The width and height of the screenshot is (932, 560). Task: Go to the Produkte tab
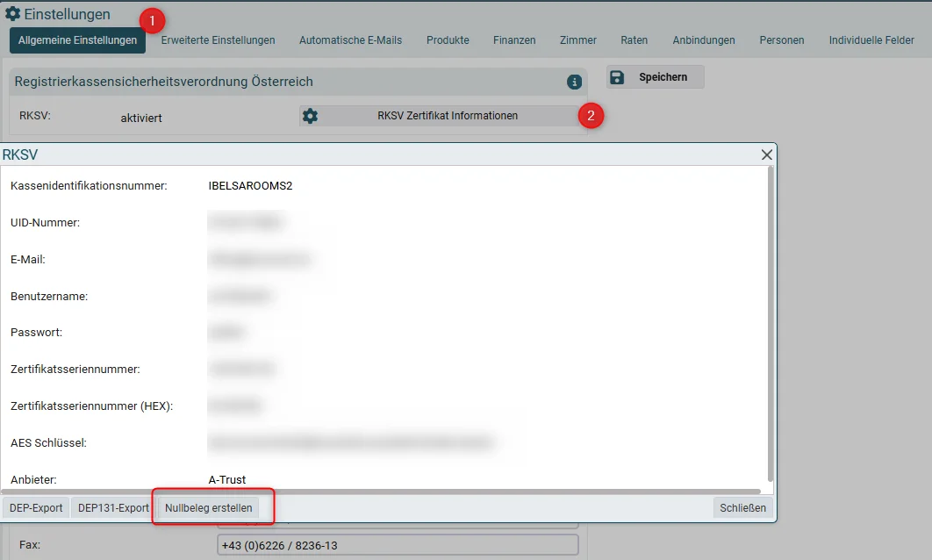(448, 40)
